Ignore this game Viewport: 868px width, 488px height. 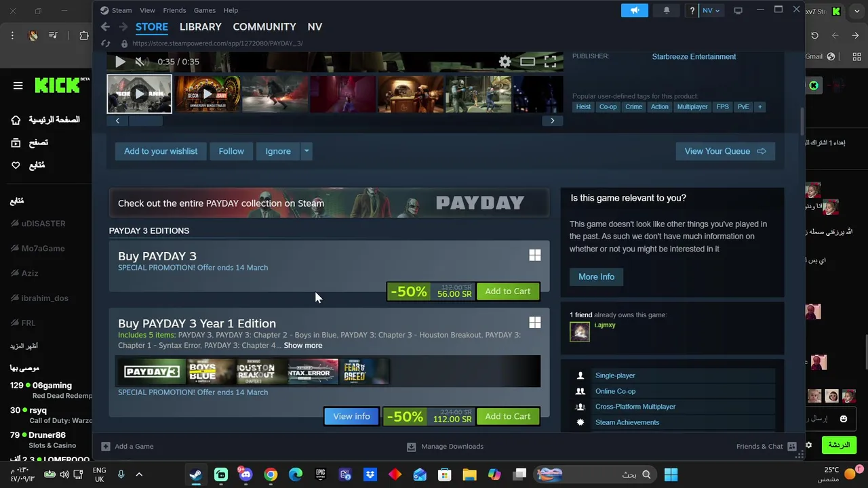277,151
